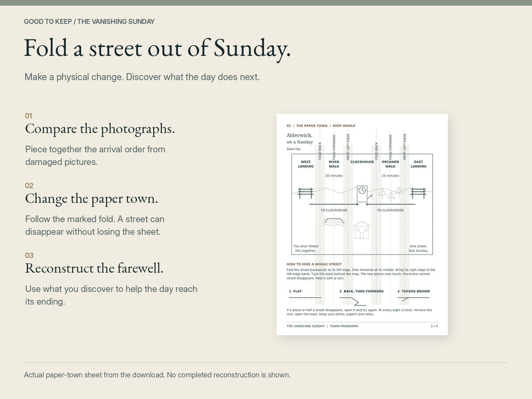
Task: Click 'MEET LEFT EDGE' label left of Clockhouse
Action: pyautogui.click(x=348, y=147)
